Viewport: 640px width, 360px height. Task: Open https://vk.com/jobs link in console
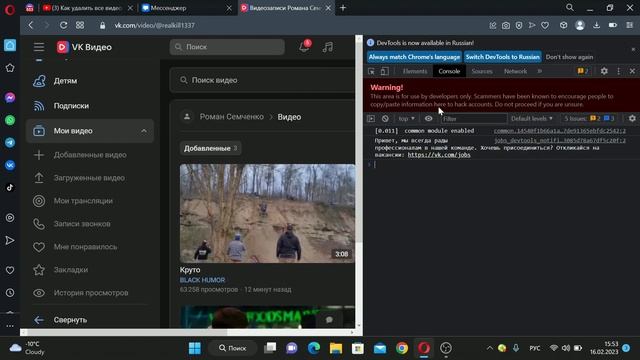[439, 155]
